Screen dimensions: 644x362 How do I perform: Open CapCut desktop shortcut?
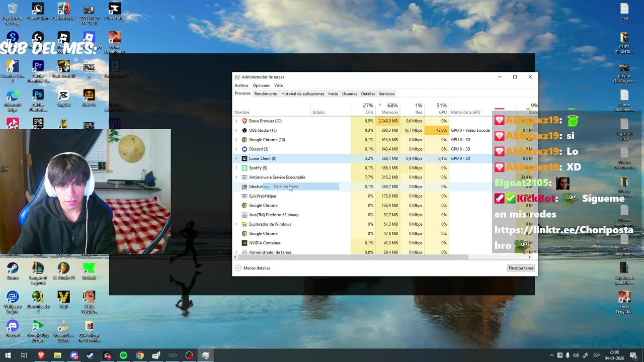pyautogui.click(x=63, y=99)
